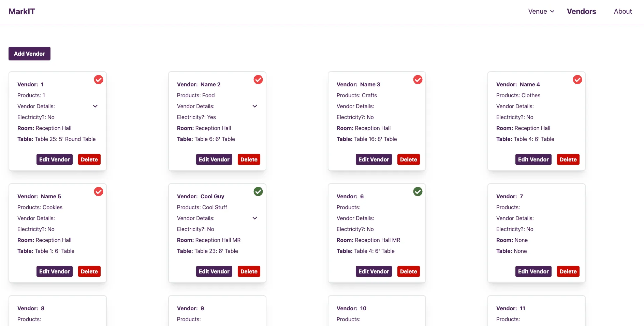Click the Add Vendor button
The image size is (644, 326).
[29, 54]
